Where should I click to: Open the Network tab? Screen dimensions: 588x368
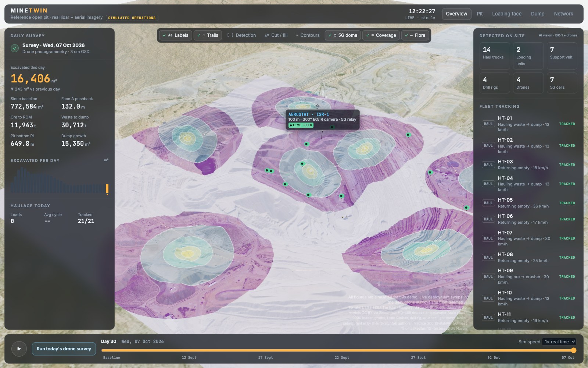[x=563, y=14]
